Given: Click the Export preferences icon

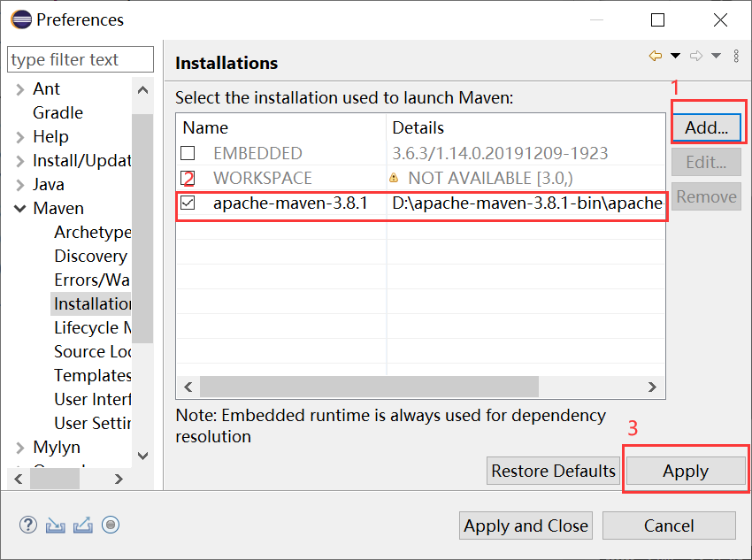Looking at the screenshot, I should pos(83,525).
